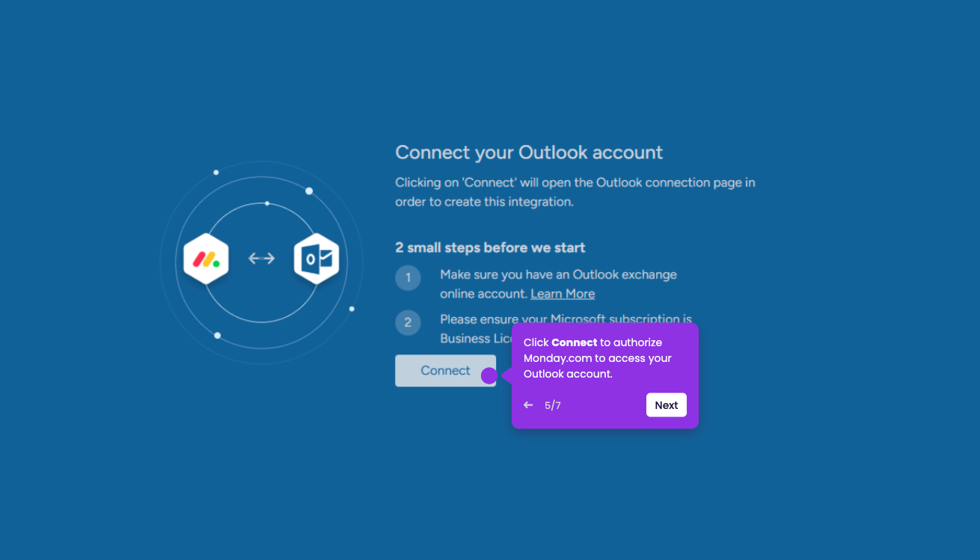The image size is (980, 560).
Task: Click the Outlook hexagon logo
Action: (316, 259)
